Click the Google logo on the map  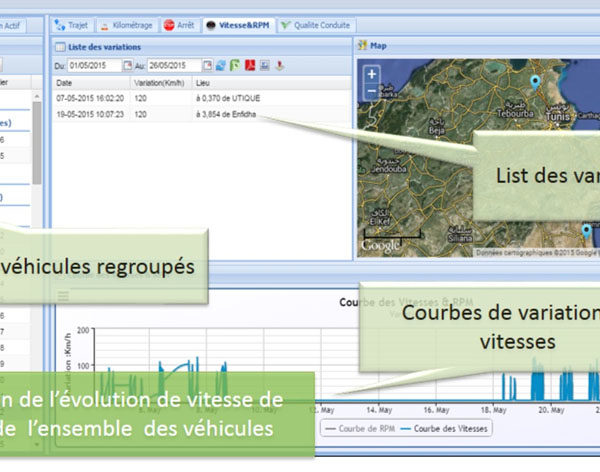(x=380, y=245)
